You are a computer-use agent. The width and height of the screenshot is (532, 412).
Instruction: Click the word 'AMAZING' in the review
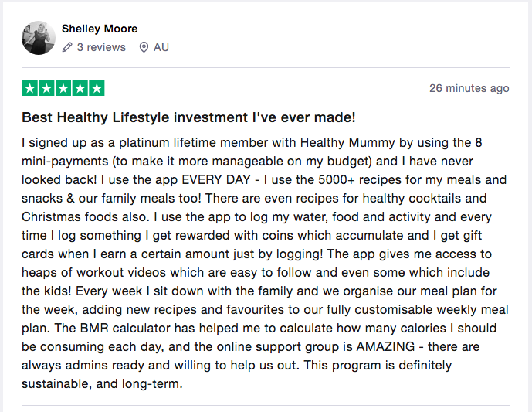pos(385,346)
